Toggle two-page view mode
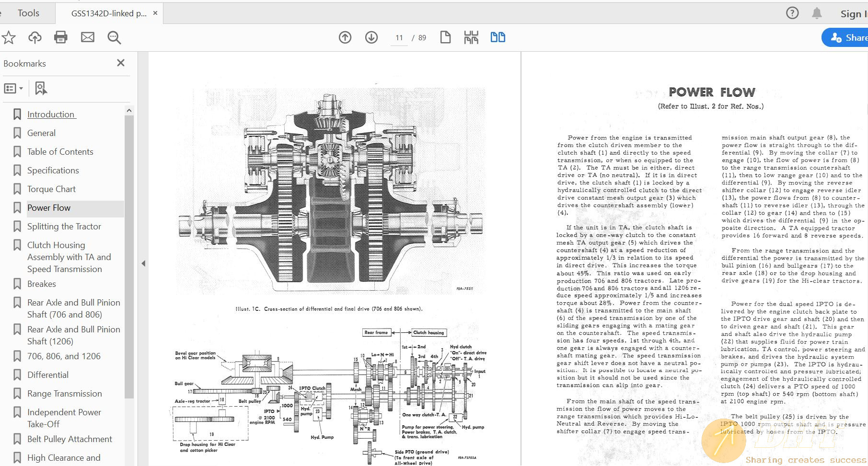This screenshot has height=466, width=868. click(498, 37)
